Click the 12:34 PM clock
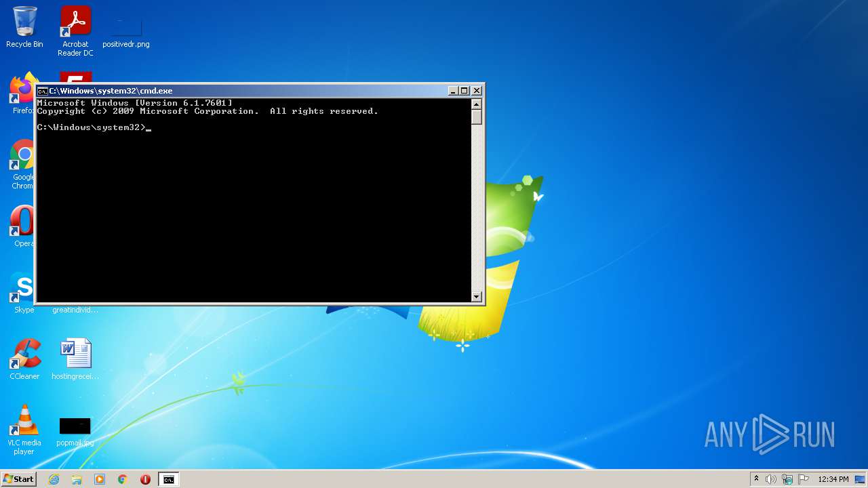This screenshot has width=868, height=488. point(833,479)
